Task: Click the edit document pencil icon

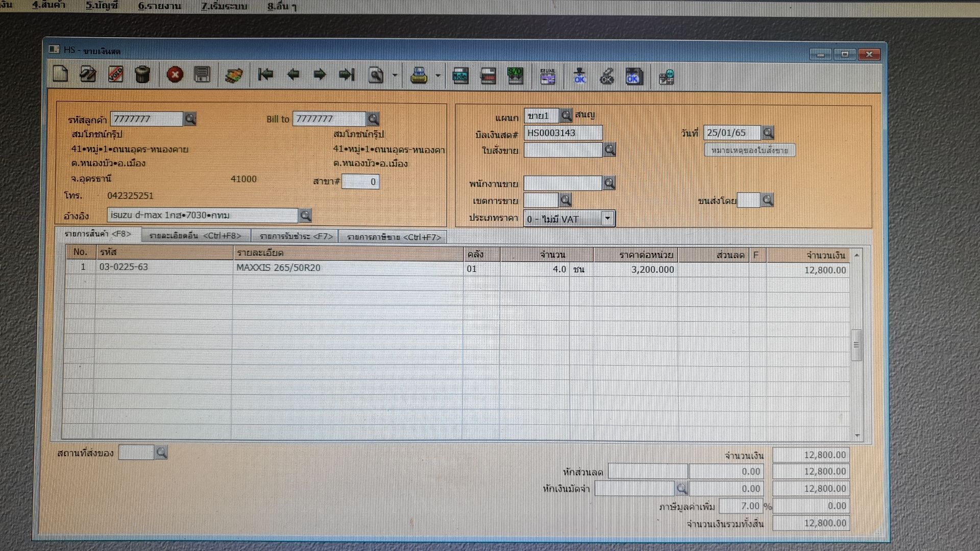Action: [88, 74]
